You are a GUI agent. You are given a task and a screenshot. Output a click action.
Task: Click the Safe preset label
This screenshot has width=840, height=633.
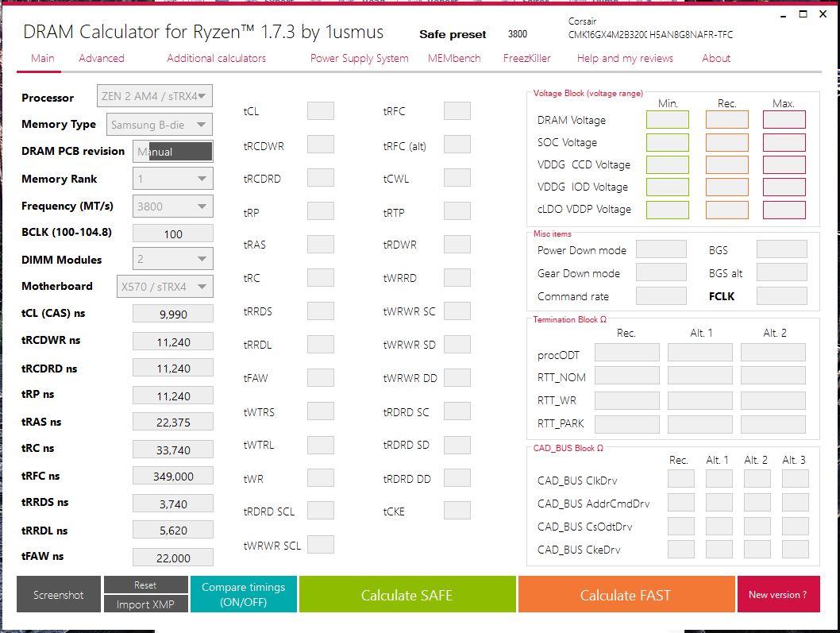453,34
